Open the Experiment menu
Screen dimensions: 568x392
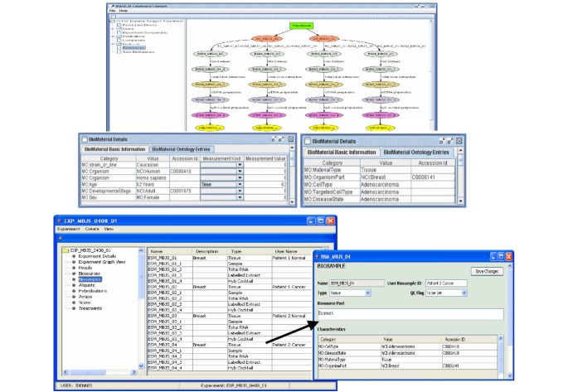(68, 229)
